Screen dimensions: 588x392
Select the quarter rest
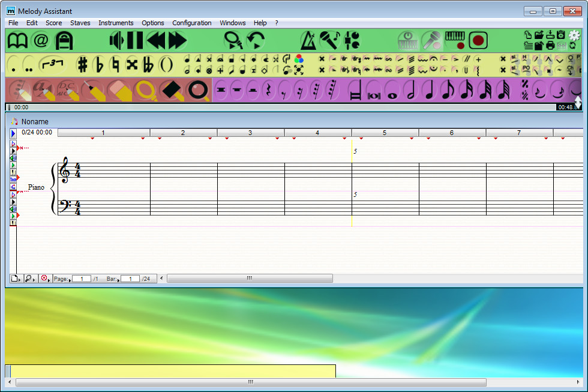click(x=268, y=91)
